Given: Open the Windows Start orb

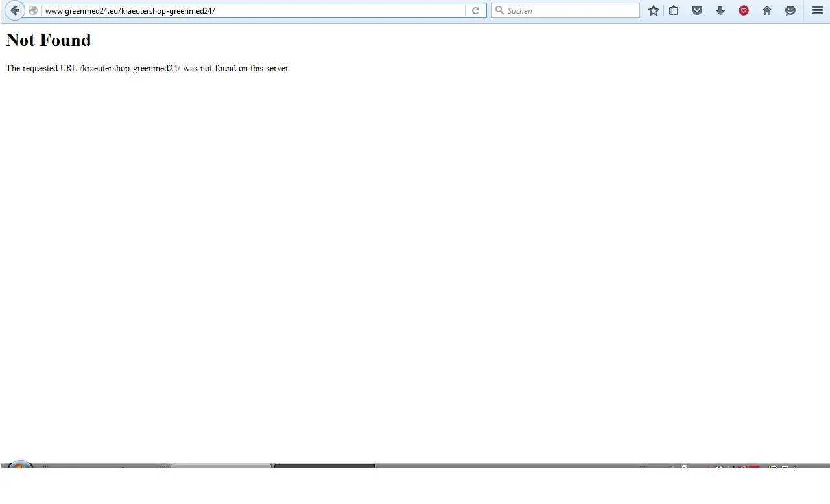Looking at the screenshot, I should [20, 465].
